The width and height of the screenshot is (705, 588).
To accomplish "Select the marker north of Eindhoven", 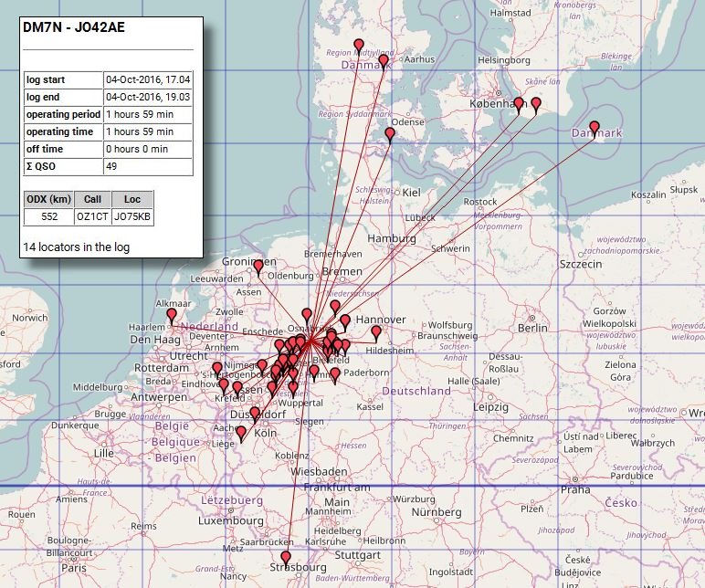I will (216, 369).
